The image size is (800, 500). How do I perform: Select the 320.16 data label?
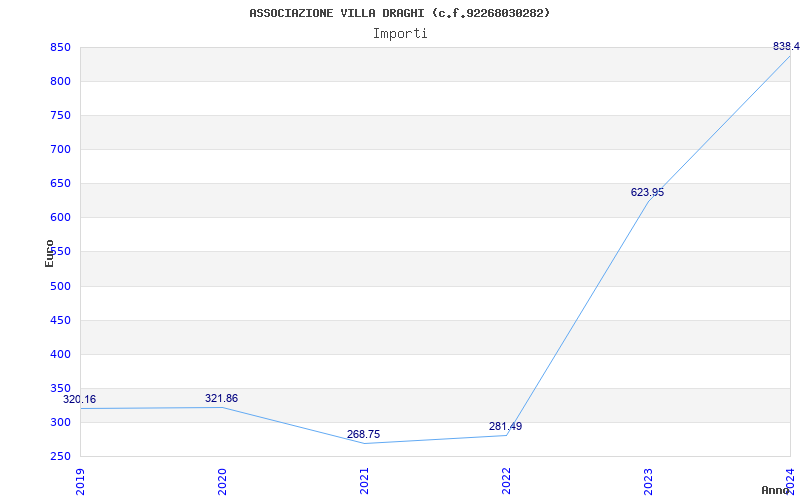pyautogui.click(x=79, y=399)
